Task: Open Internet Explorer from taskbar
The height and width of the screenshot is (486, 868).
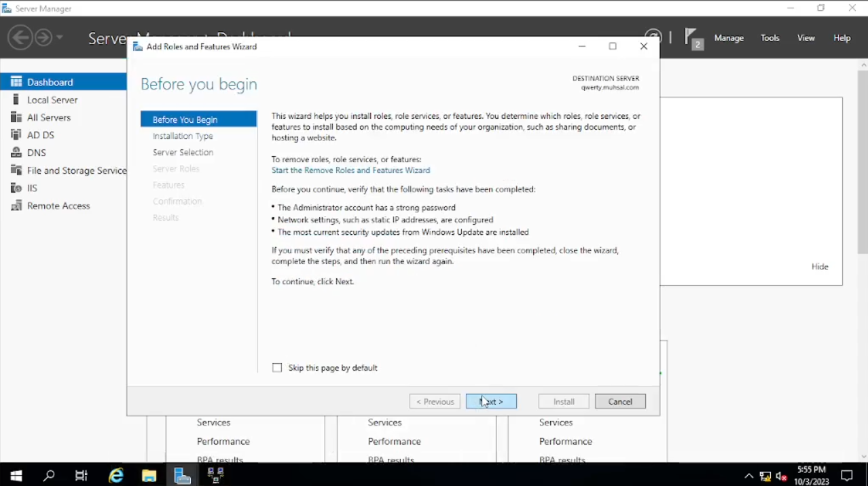Action: [116, 476]
